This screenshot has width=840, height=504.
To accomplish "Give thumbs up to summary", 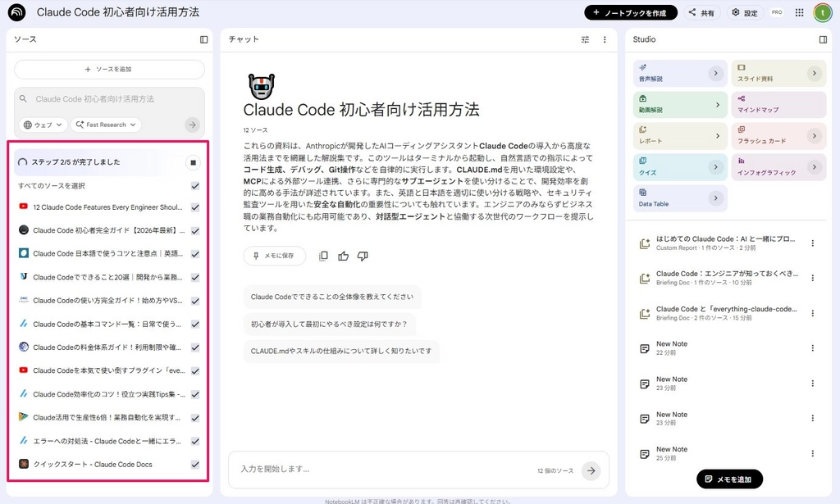I will click(344, 257).
